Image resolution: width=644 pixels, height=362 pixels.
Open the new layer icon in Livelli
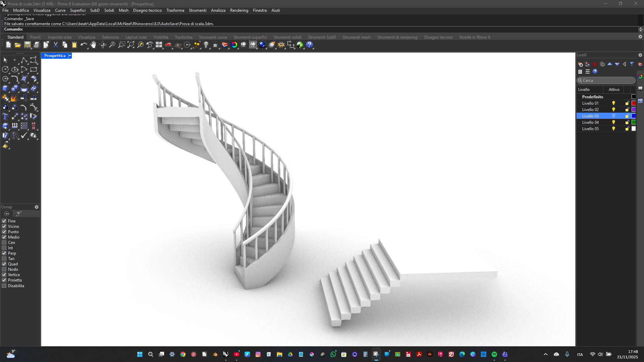tap(580, 64)
